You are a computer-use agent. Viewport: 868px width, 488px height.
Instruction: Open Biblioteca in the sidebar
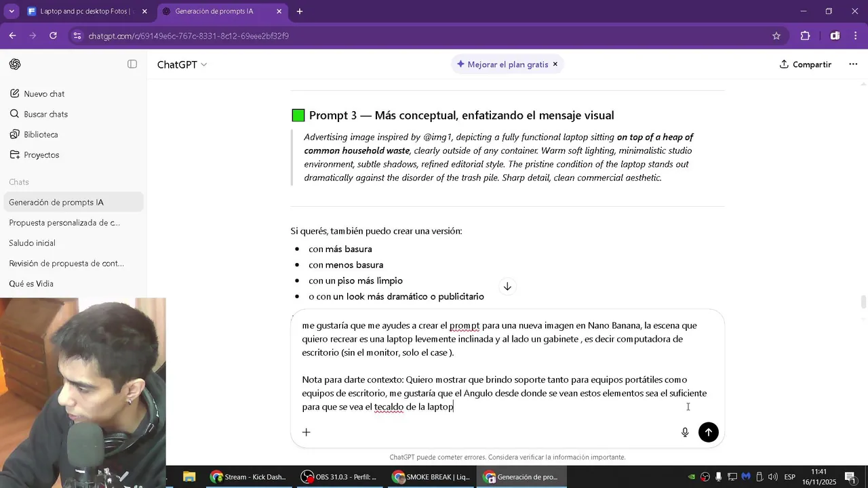(73, 135)
